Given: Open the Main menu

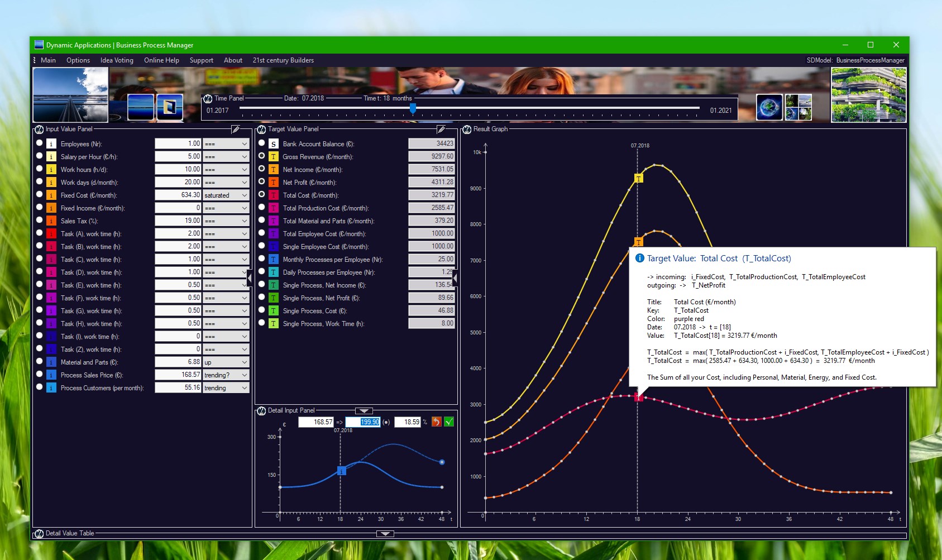Looking at the screenshot, I should point(48,60).
